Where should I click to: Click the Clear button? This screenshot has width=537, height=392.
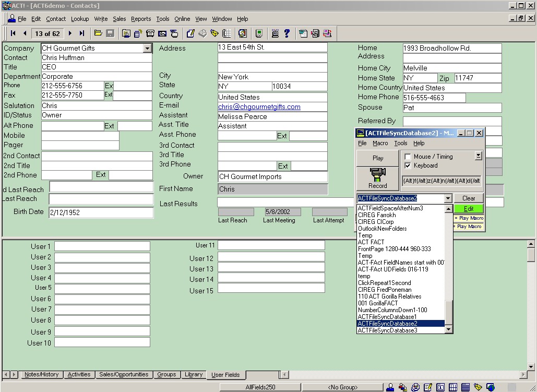pos(469,198)
